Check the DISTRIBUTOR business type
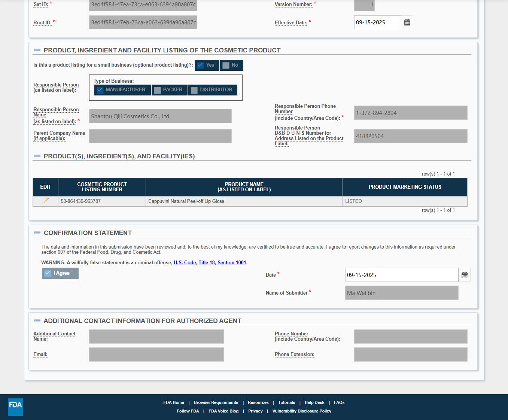The image size is (508, 420). click(x=194, y=90)
